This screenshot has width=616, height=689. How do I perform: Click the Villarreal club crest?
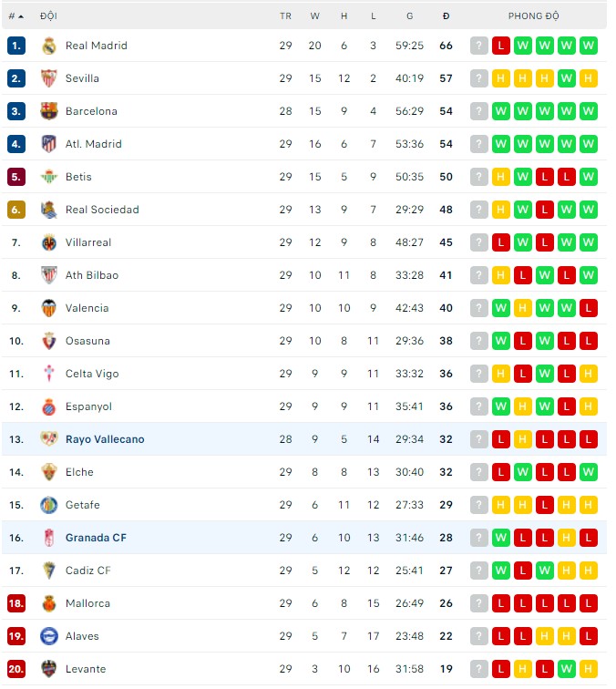coord(49,242)
